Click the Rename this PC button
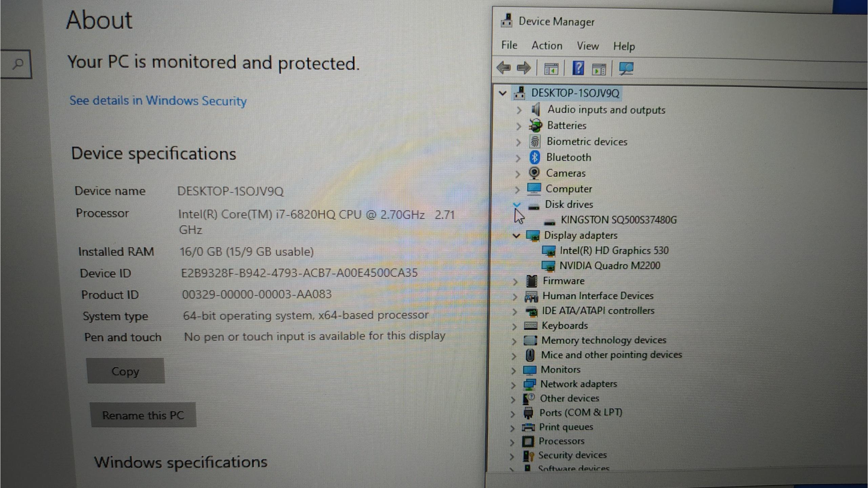This screenshot has width=868, height=488. pos(143,415)
